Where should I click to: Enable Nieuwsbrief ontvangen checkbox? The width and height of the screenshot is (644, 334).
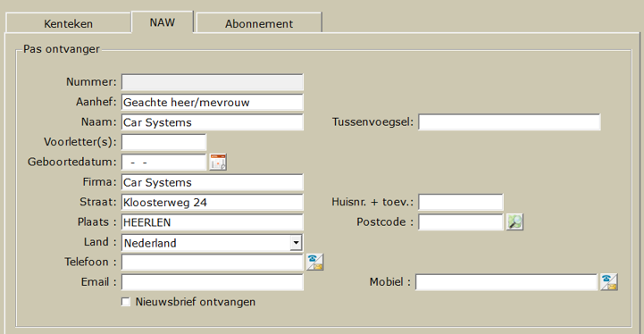point(126,302)
